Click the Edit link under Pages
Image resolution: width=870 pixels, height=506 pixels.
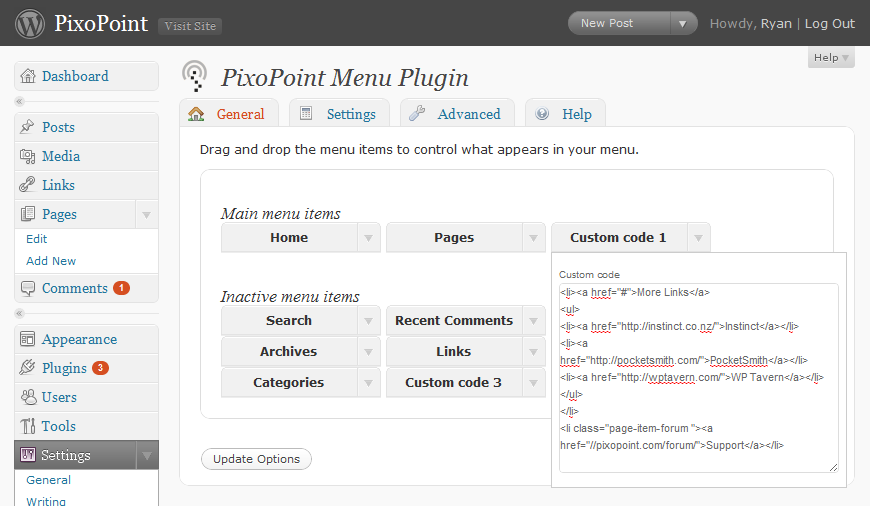tap(37, 239)
